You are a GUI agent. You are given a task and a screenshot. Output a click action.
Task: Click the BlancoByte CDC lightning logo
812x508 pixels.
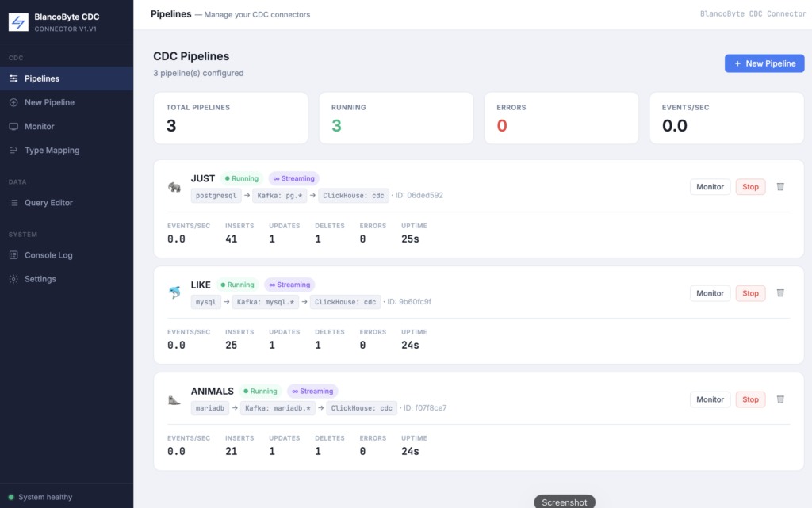19,22
